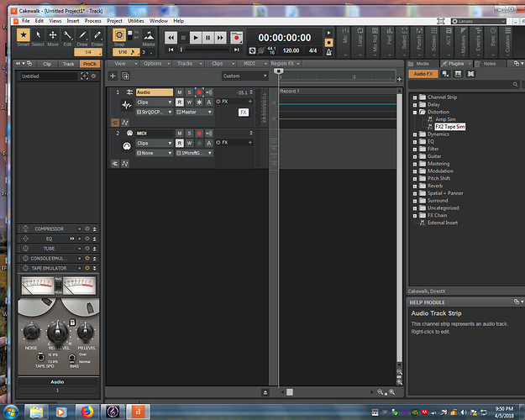Adjust the NOISE tape knob
The width and height of the screenshot is (525, 420).
pyautogui.click(x=31, y=332)
